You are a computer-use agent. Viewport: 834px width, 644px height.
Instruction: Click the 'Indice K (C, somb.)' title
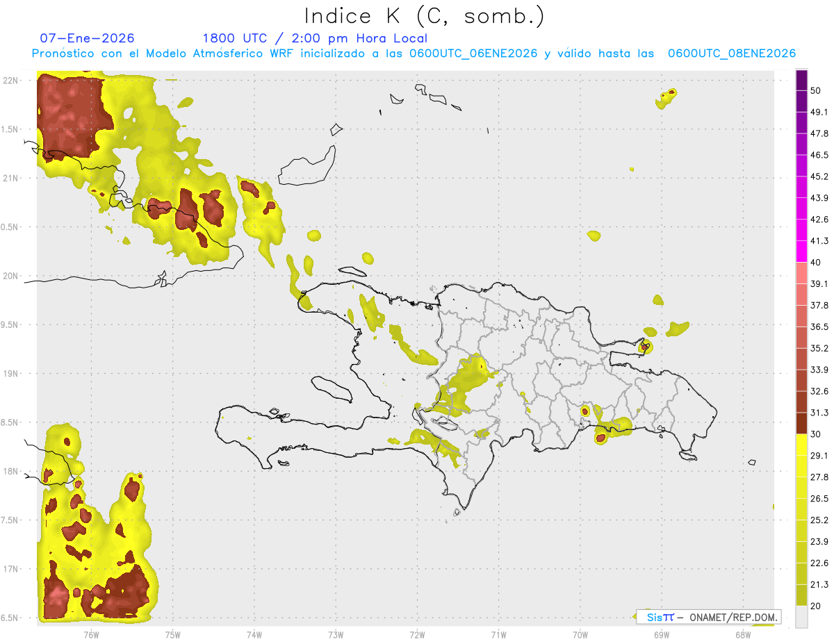point(424,16)
